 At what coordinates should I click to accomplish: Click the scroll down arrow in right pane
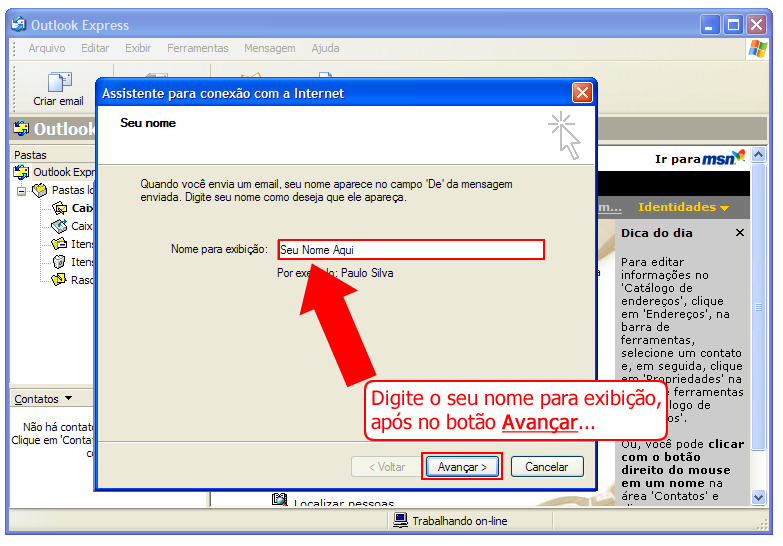click(759, 497)
